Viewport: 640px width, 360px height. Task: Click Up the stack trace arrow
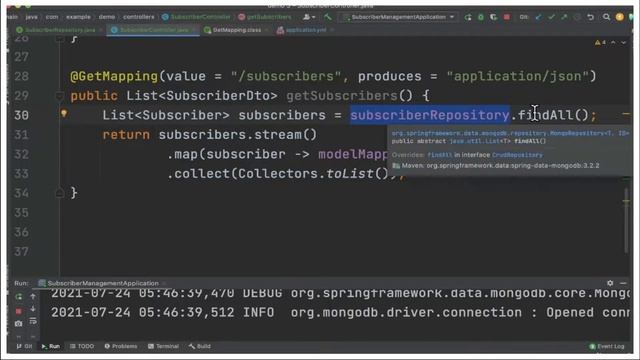pyautogui.click(x=33, y=296)
